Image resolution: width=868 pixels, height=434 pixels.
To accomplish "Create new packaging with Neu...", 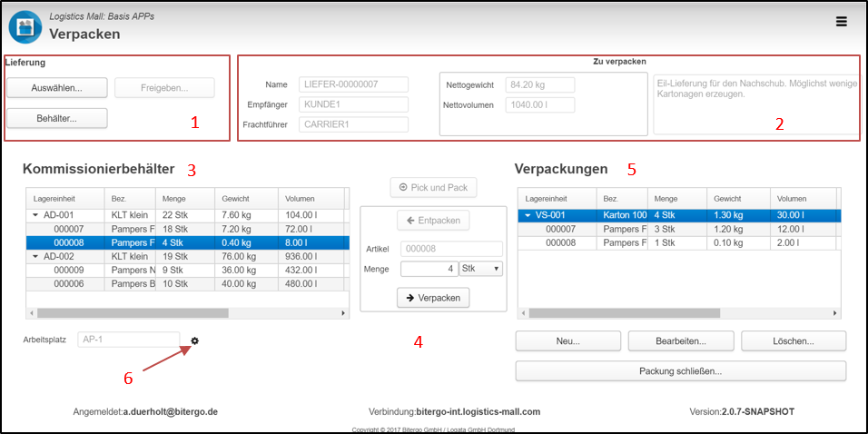I will pyautogui.click(x=568, y=341).
